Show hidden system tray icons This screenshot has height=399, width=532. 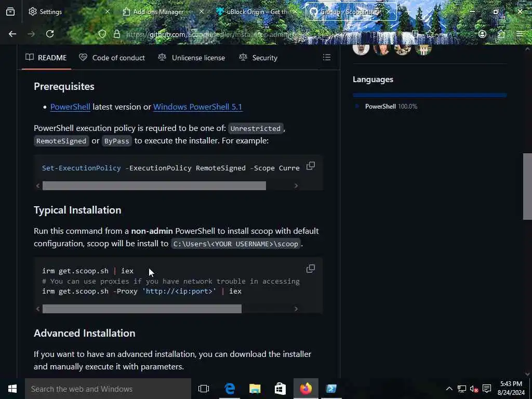point(449,389)
